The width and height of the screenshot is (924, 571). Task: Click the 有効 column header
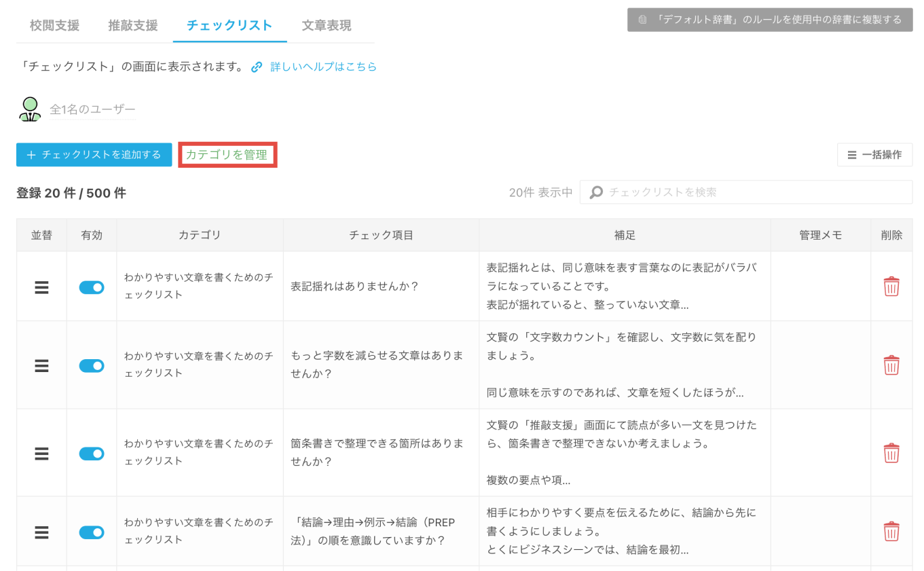click(92, 235)
